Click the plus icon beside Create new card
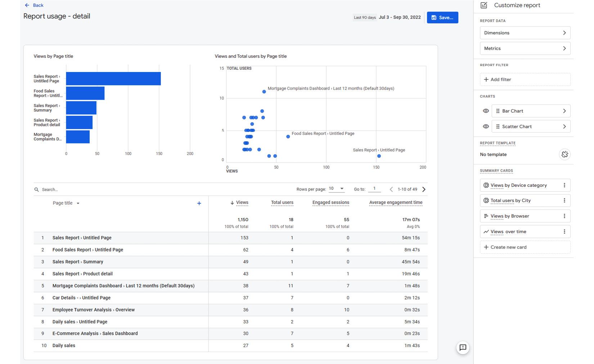Screen dimensions: 594x364 tap(486, 247)
